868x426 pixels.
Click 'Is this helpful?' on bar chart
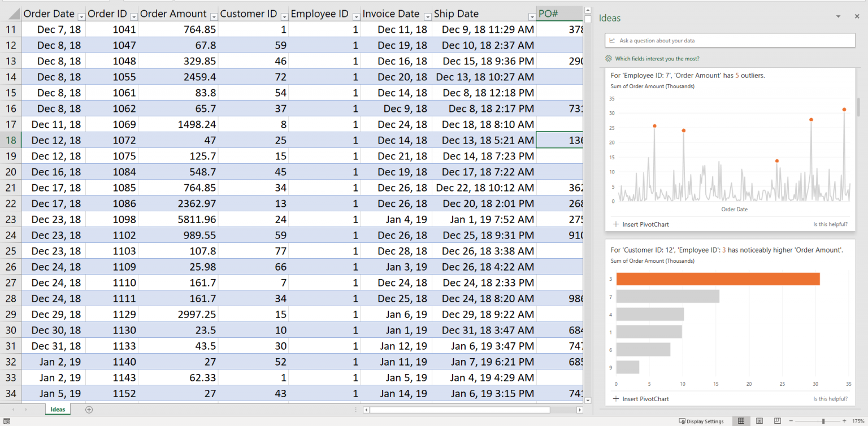pos(830,398)
